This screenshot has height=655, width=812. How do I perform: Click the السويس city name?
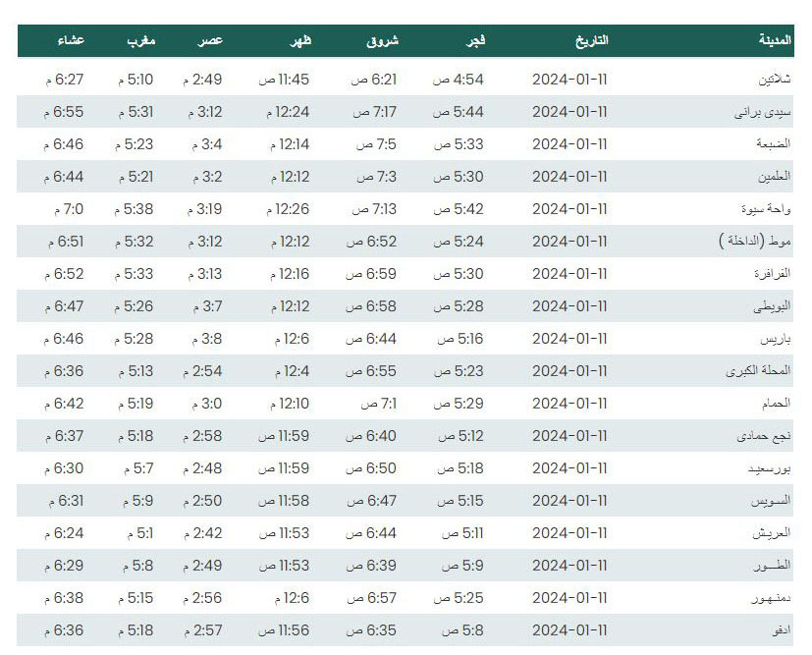[771, 501]
